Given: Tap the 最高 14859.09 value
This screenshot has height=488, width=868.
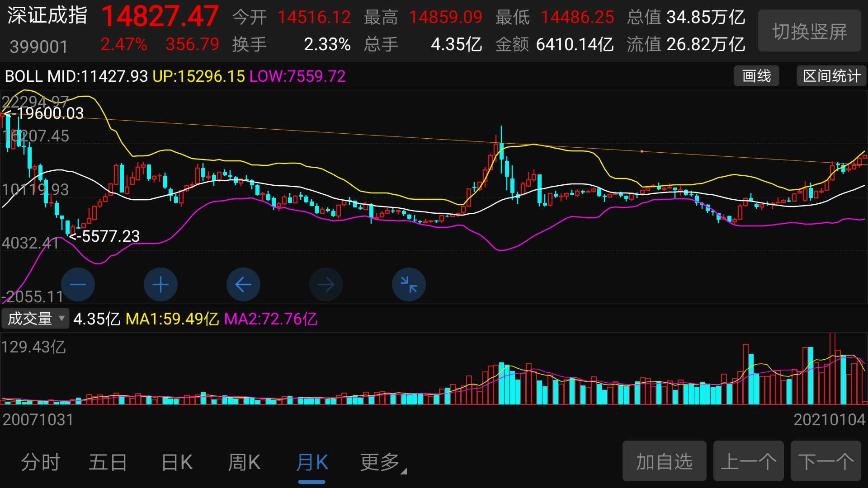Looking at the screenshot, I should click(446, 18).
